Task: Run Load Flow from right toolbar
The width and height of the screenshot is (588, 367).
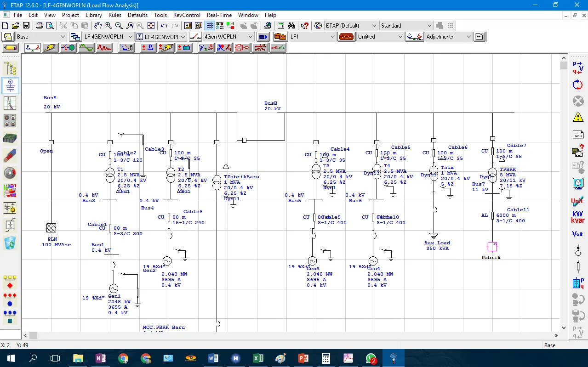Action: click(x=578, y=68)
